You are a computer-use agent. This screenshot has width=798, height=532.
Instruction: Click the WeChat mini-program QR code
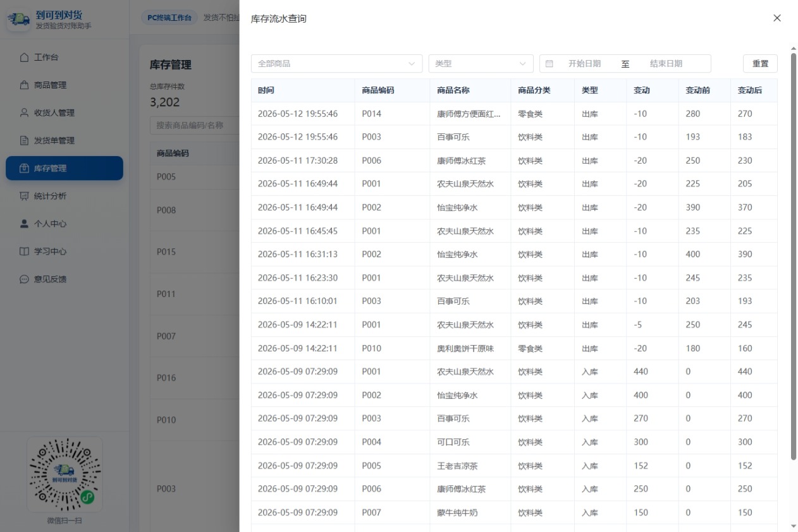(x=64, y=475)
